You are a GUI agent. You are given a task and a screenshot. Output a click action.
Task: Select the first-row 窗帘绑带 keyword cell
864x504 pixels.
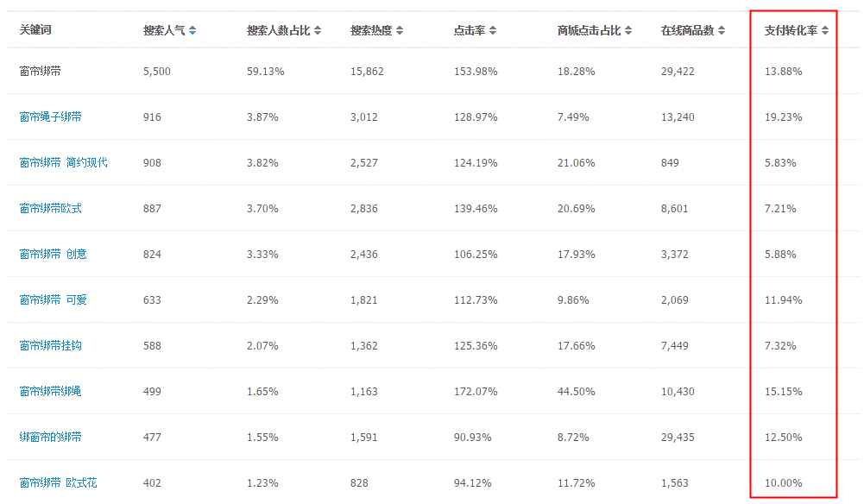(41, 72)
